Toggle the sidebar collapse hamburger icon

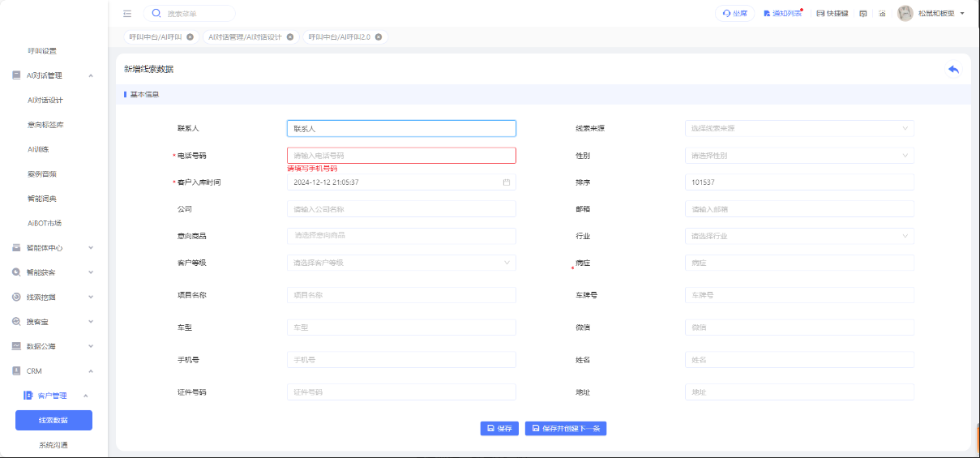pos(127,14)
